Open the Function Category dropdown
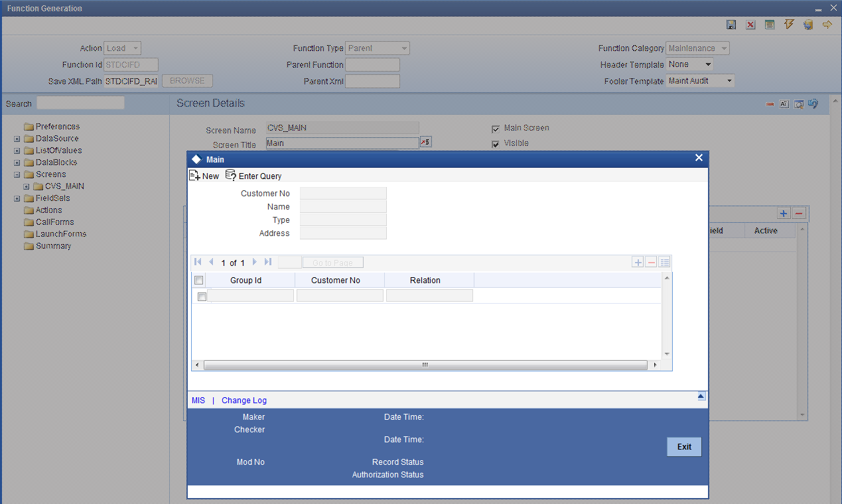Image resolution: width=842 pixels, height=504 pixels. (x=698, y=48)
